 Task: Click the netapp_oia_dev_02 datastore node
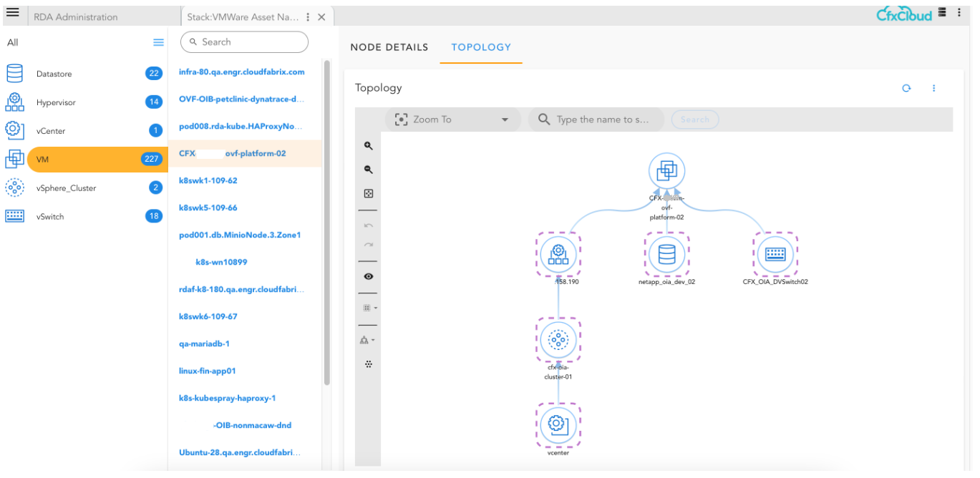(666, 254)
